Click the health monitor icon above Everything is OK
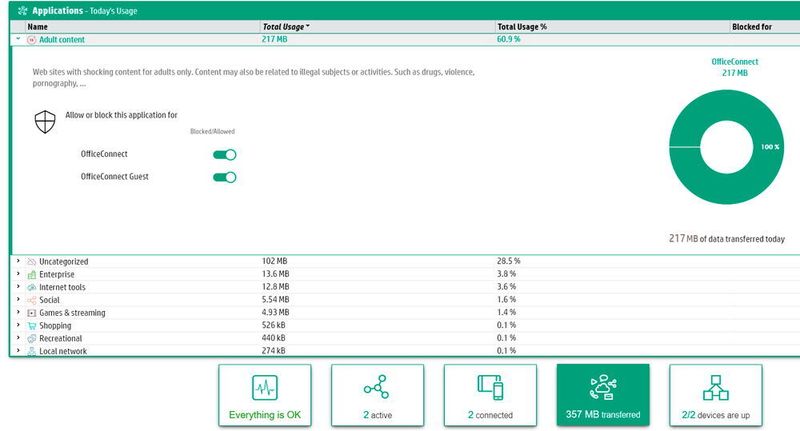Screen dimensions: 800x431 [265, 388]
